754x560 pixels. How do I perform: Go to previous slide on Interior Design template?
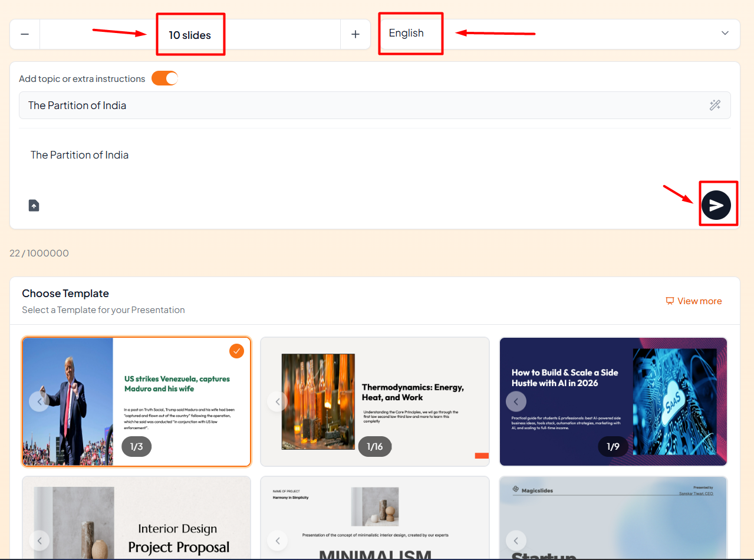tap(39, 541)
